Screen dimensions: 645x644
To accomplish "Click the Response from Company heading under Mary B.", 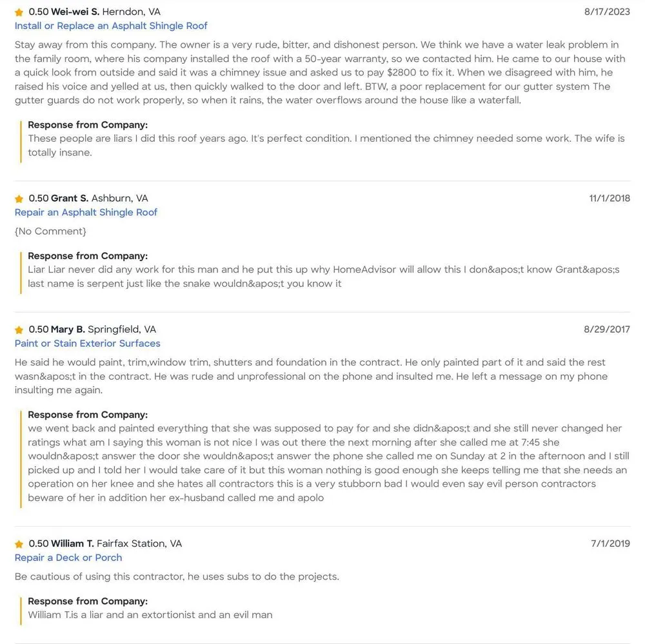I will point(88,415).
